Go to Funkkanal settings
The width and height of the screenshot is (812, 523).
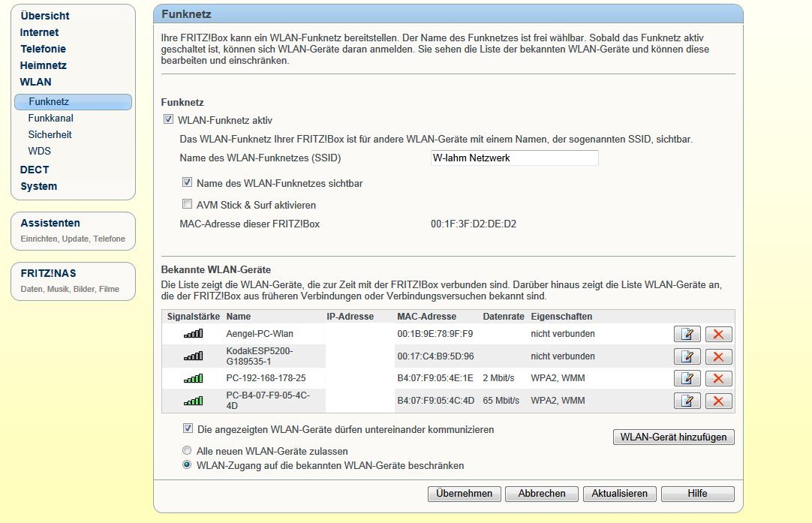[51, 118]
